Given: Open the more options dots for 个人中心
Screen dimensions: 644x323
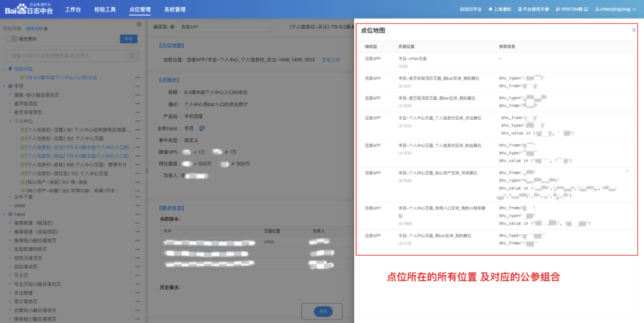Looking at the screenshot, I should (x=138, y=120).
